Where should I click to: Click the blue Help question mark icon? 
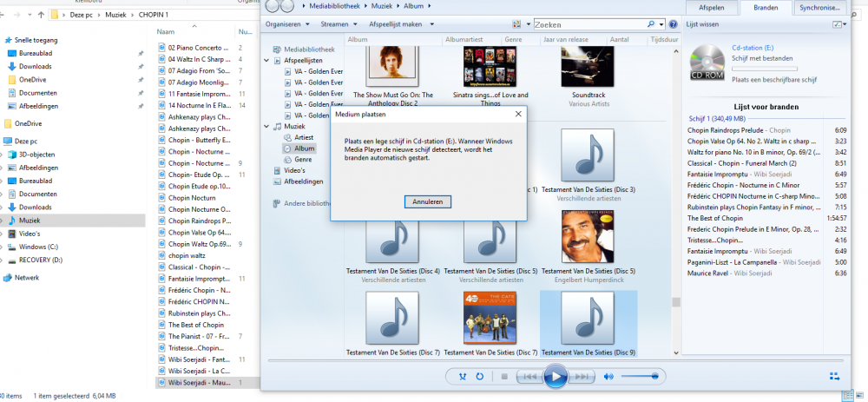pos(674,24)
